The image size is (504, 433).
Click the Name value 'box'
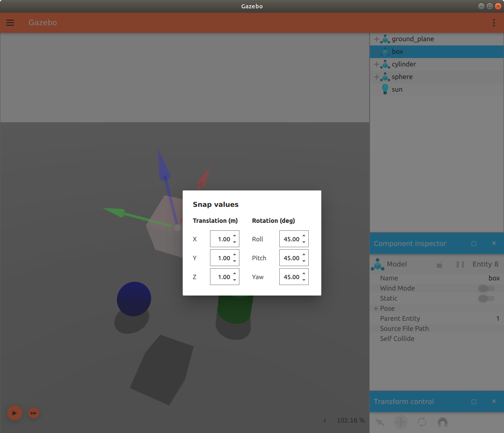(494, 278)
